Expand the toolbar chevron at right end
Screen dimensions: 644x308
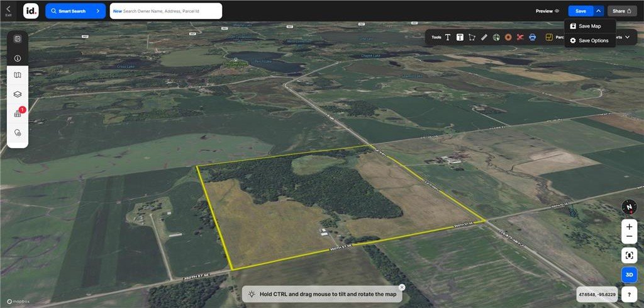pos(627,37)
